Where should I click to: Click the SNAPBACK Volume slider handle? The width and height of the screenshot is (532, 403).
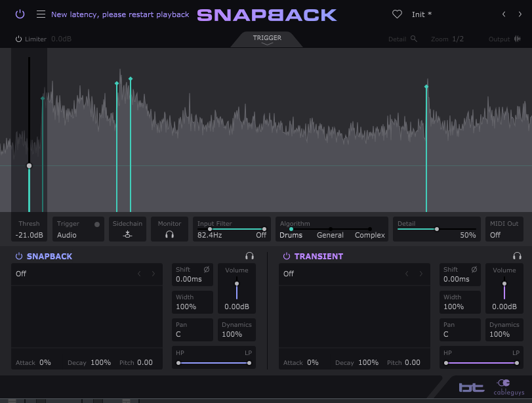click(237, 284)
